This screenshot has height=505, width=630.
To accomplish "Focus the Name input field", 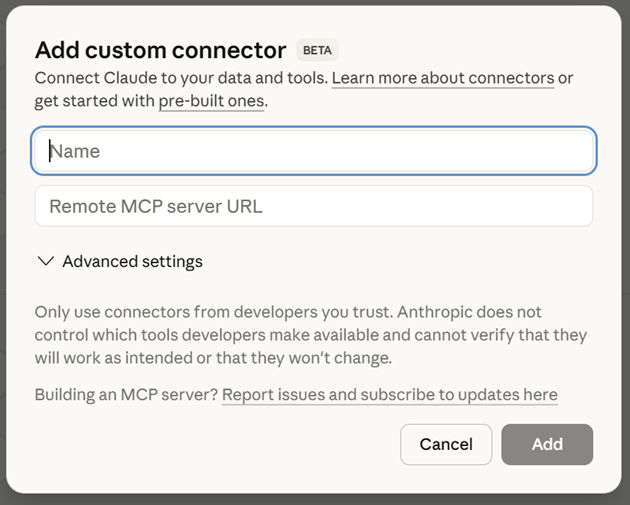I will [314, 151].
